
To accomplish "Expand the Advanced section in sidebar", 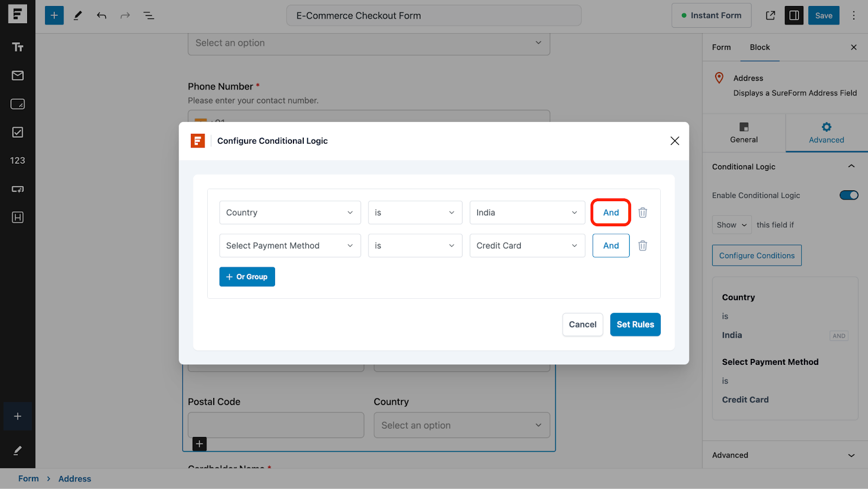I will coord(784,455).
